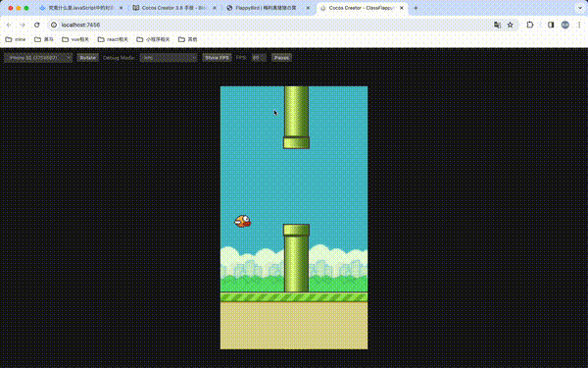Close the first JavaScript tab

tap(122, 8)
